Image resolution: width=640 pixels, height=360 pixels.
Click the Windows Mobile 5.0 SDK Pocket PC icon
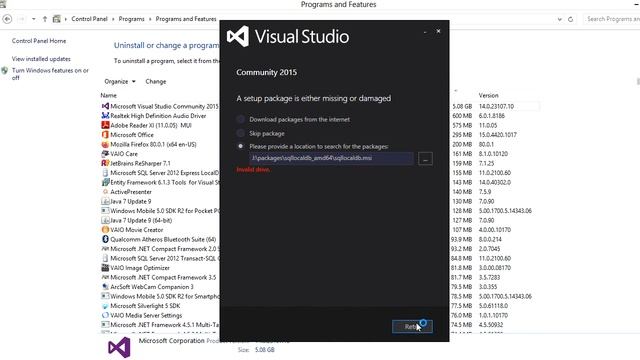pyautogui.click(x=105, y=211)
